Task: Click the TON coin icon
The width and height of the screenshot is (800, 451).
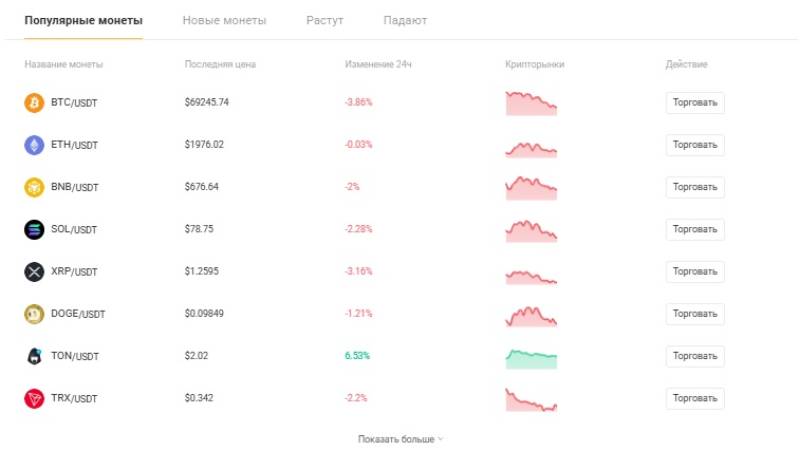Action: 34,356
